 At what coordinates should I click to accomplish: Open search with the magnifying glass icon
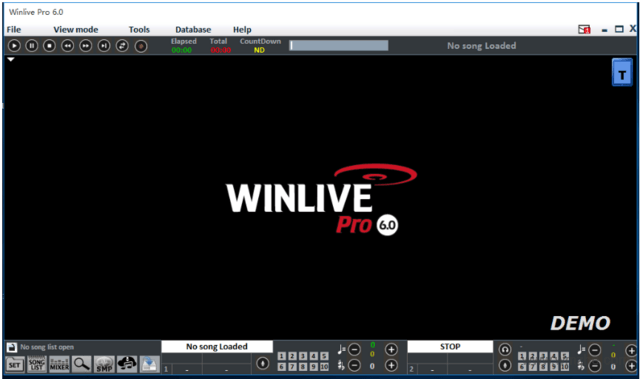tap(82, 364)
